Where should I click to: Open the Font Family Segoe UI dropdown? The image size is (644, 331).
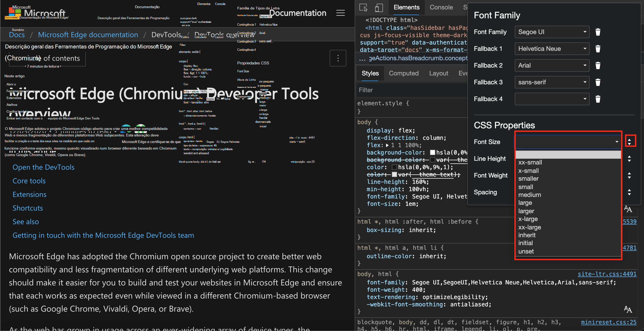point(552,32)
